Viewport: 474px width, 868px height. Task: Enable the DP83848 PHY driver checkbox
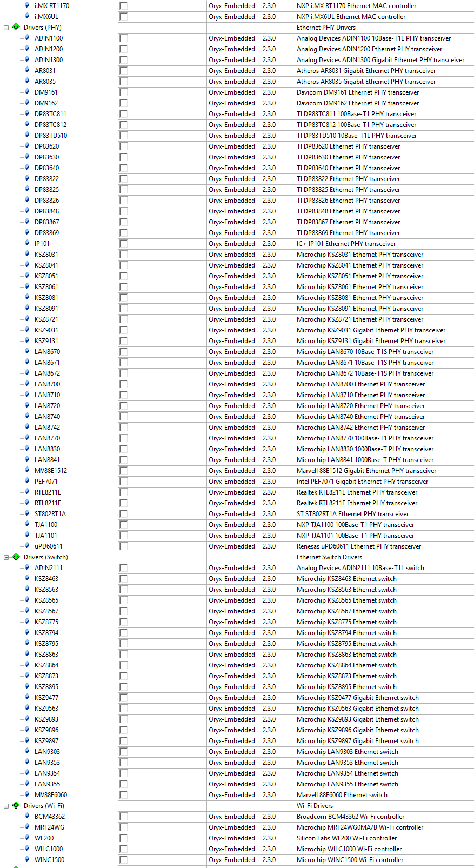click(124, 211)
